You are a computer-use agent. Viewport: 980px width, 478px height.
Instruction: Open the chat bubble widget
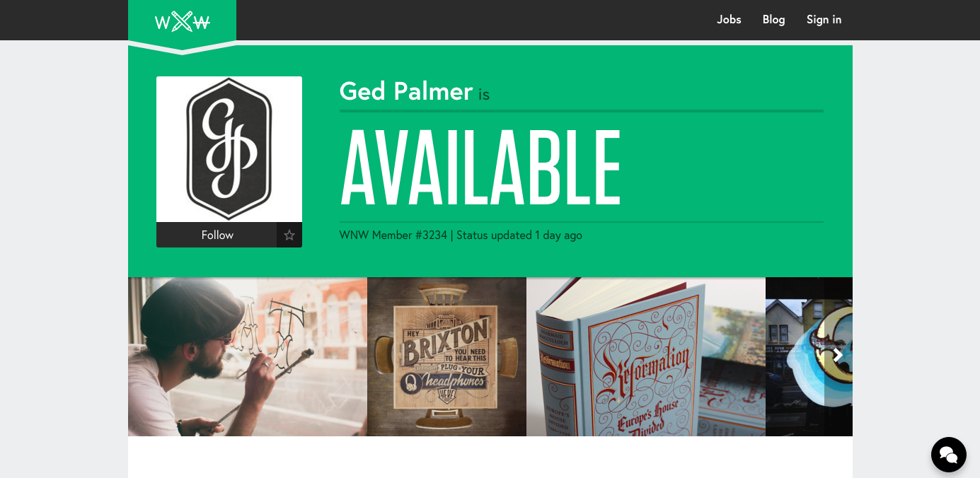click(x=949, y=455)
